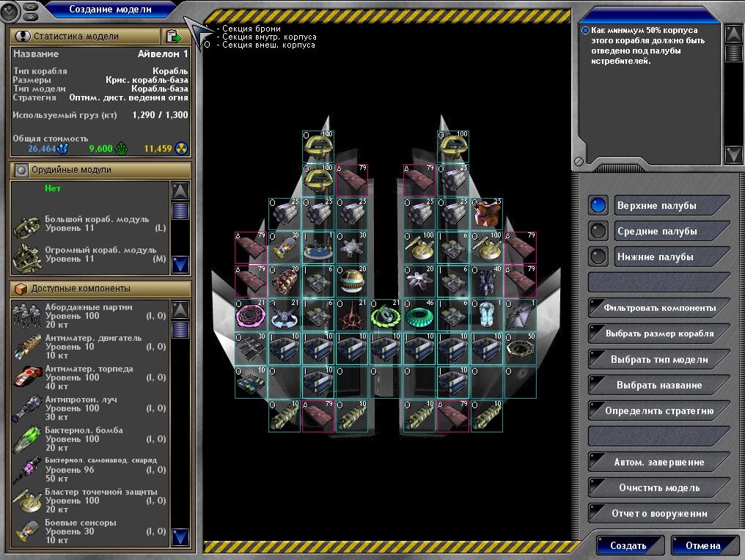Select the Боевые сенсоры component icon

tap(27, 531)
